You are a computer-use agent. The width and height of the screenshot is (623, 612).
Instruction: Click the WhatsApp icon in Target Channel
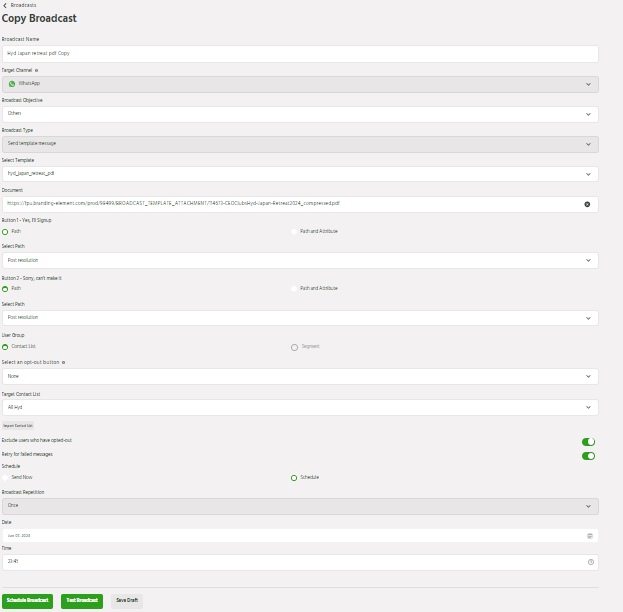[12, 84]
